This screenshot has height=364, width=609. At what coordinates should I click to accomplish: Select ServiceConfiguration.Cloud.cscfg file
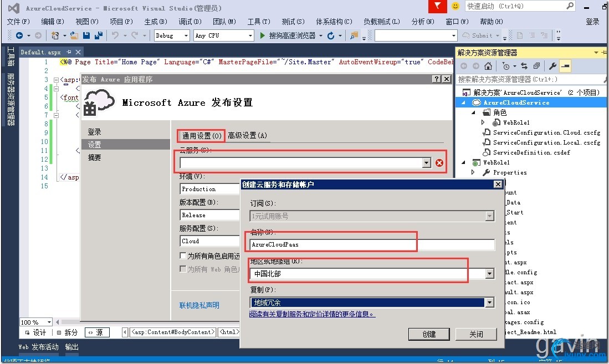coord(546,132)
